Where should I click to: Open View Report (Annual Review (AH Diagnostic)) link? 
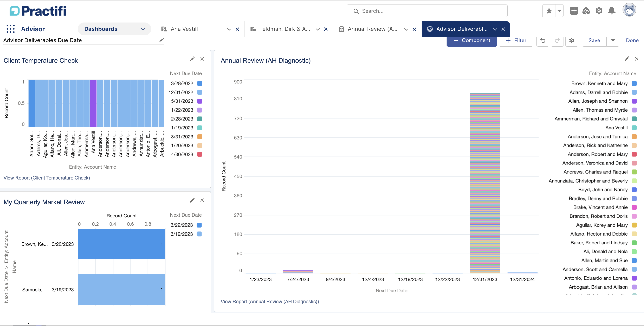coord(270,302)
